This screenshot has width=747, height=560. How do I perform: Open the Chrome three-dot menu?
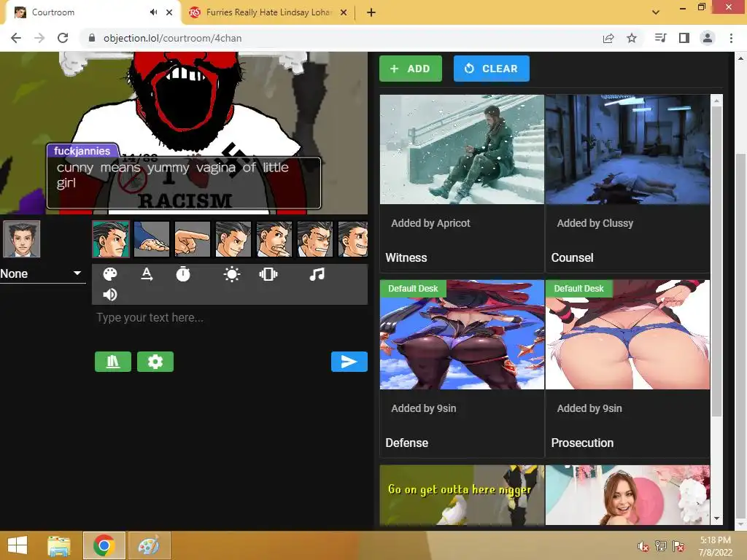731,38
